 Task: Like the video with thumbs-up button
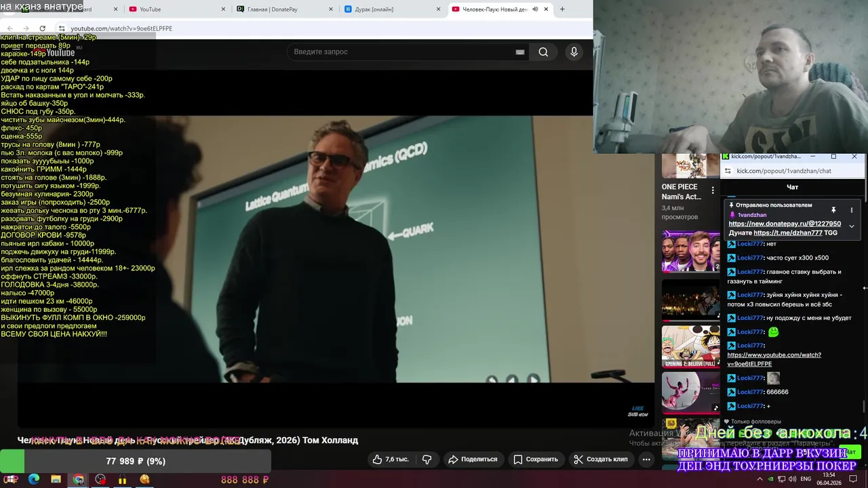(x=391, y=460)
